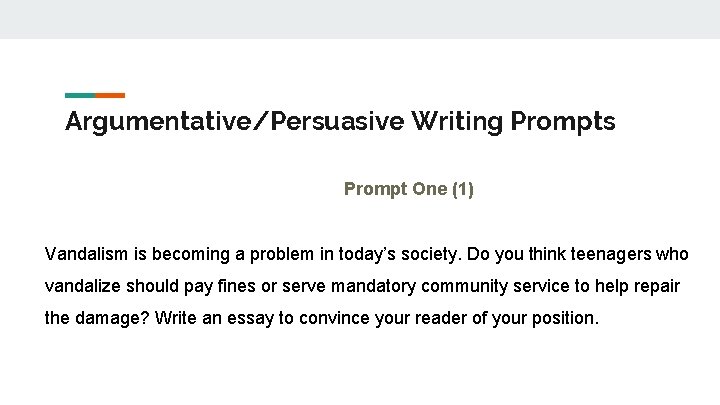Click the orange segment of accent bar

(x=111, y=95)
